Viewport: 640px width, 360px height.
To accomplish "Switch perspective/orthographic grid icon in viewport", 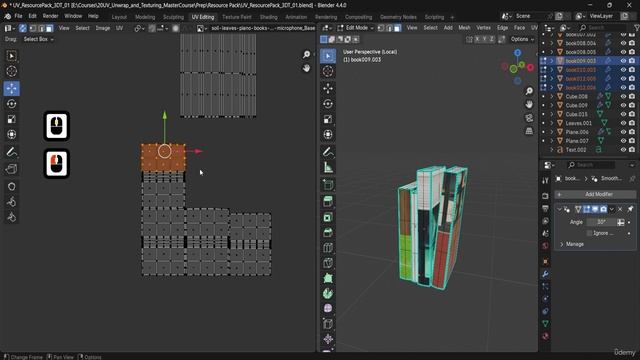I will [x=529, y=131].
